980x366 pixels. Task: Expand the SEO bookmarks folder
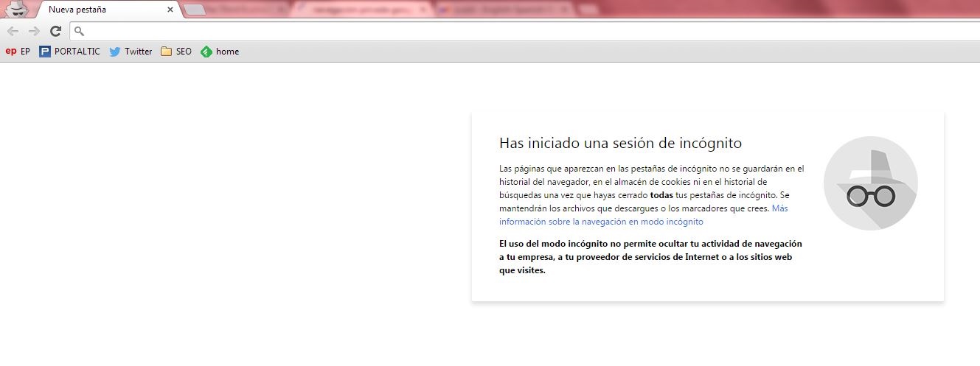pyautogui.click(x=176, y=52)
